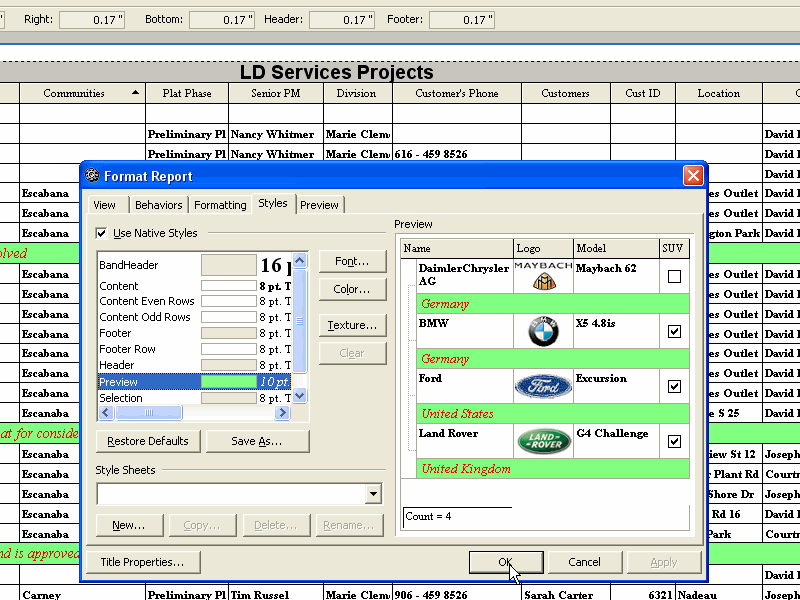Image resolution: width=800 pixels, height=600 pixels.
Task: Click the Communities column sort arrow
Action: (135, 94)
